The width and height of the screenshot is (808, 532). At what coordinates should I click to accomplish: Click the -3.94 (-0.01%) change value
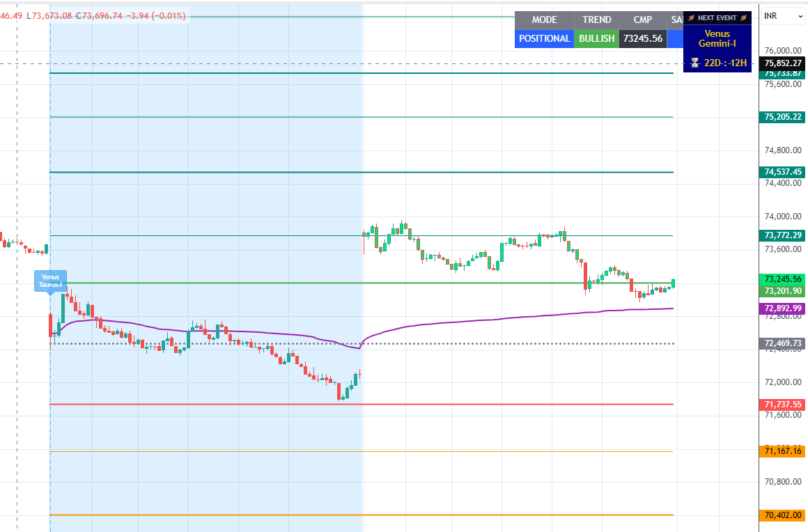[155, 16]
